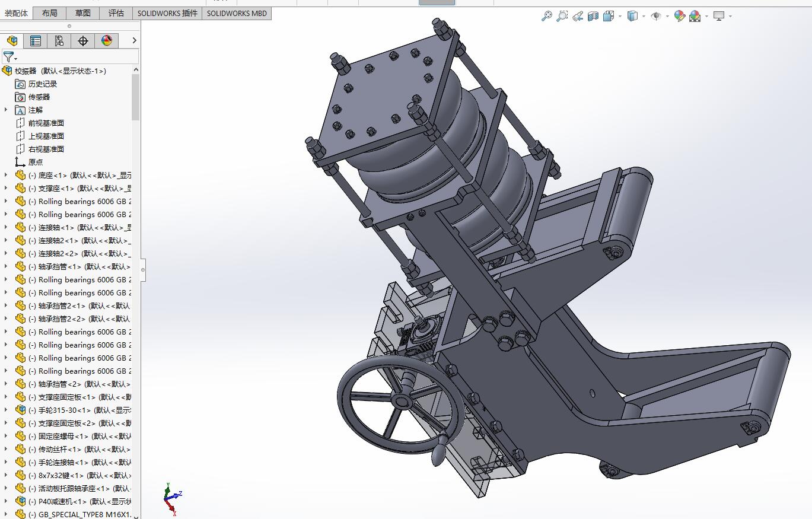Click the 注解 annotations folder icon
This screenshot has height=519, width=812.
[x=20, y=110]
